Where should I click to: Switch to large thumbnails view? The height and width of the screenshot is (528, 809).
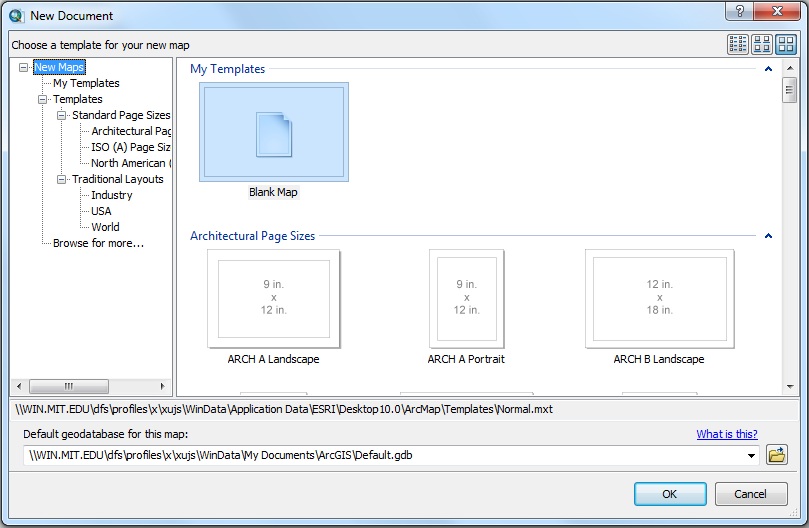tap(785, 44)
